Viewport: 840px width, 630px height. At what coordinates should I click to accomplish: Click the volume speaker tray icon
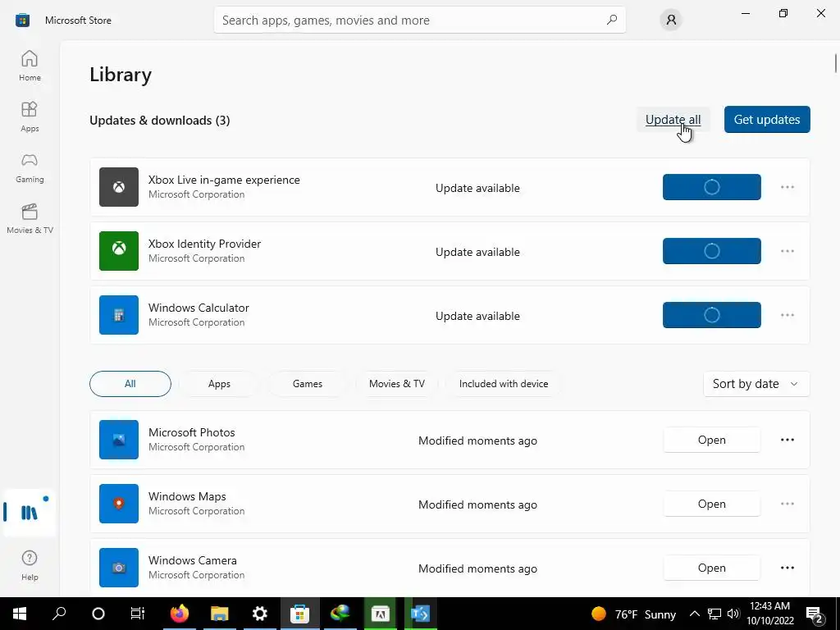tap(733, 614)
